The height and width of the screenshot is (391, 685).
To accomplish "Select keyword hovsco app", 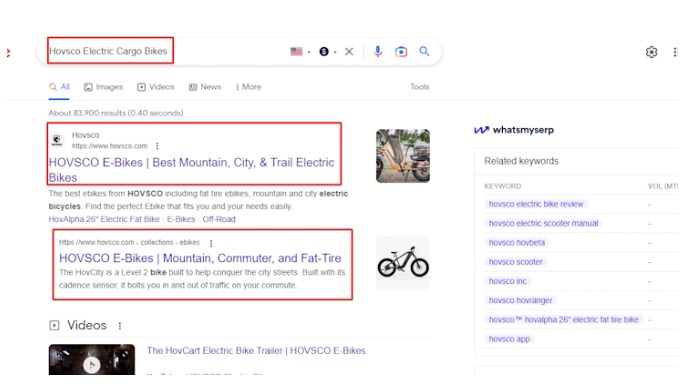I will tap(509, 339).
